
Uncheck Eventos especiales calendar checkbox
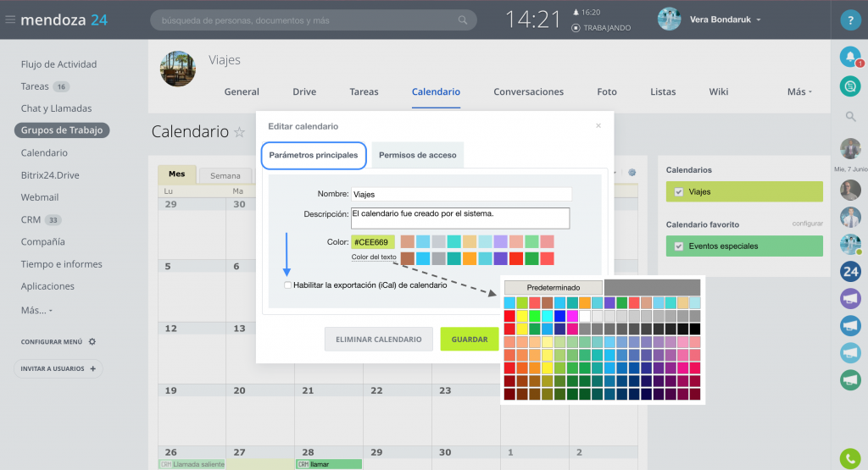click(x=679, y=246)
